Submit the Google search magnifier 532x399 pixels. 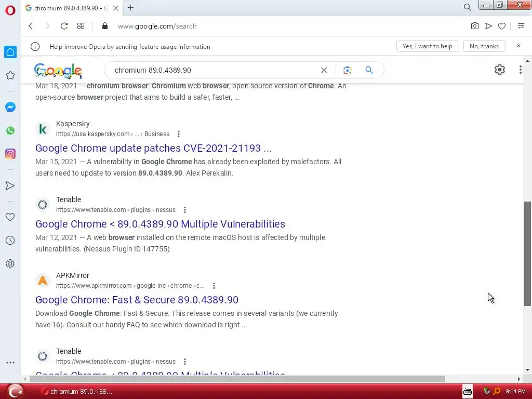click(369, 70)
